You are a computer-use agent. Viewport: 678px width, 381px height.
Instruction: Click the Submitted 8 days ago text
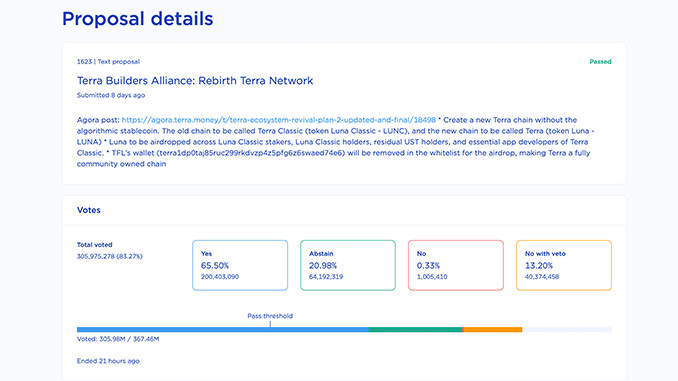coord(111,95)
